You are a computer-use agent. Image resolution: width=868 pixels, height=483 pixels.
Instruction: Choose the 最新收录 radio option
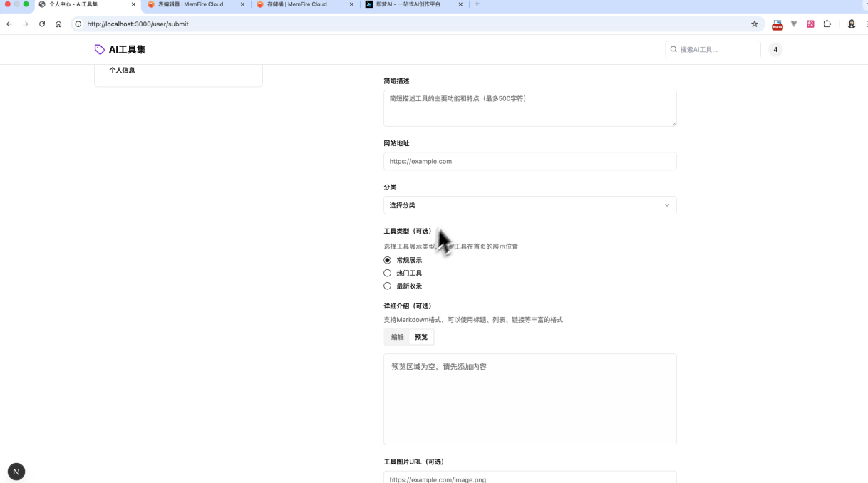click(x=388, y=286)
